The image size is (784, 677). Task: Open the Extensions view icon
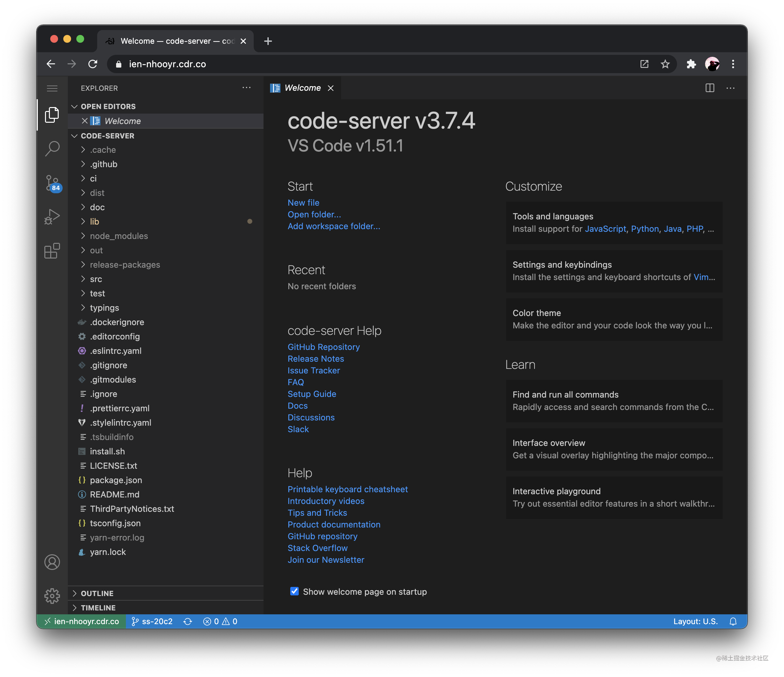coord(52,251)
